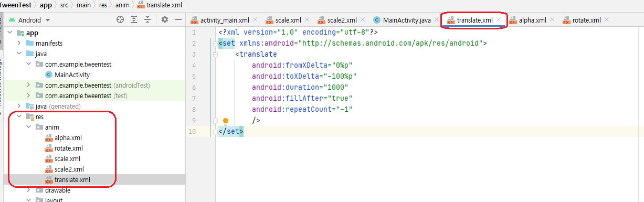Viewport: 644px width, 202px height.
Task: Expand the drawable folder
Action: (x=29, y=190)
